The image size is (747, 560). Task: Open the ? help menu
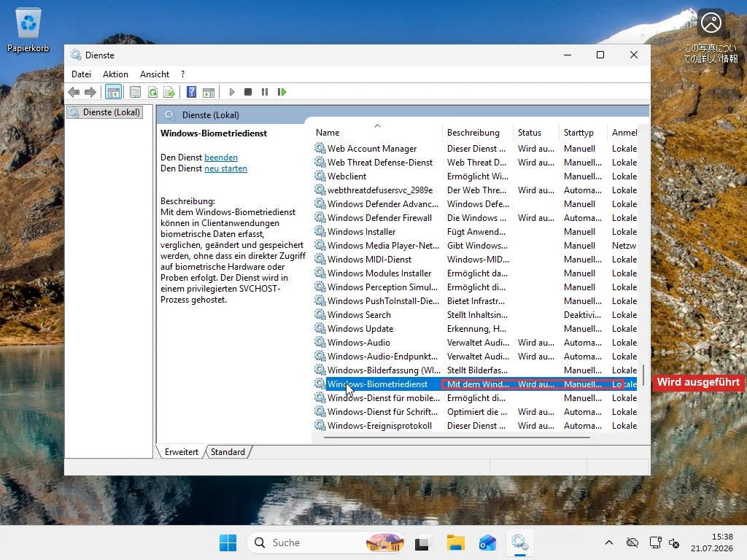pos(183,74)
